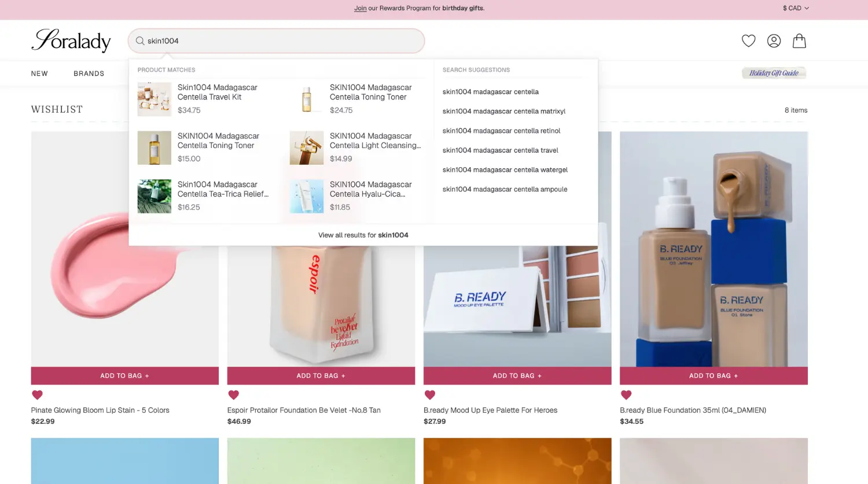The image size is (868, 484).
Task: Click the 8 items count text
Action: click(796, 110)
